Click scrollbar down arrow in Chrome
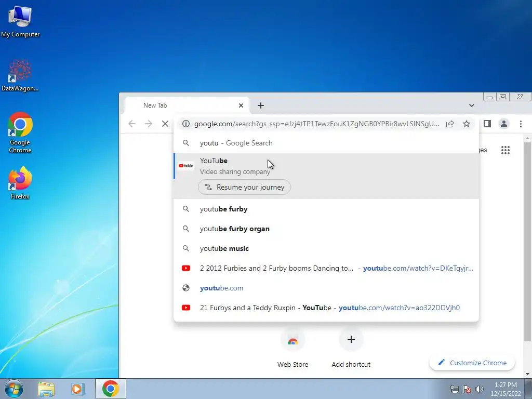 click(527, 374)
